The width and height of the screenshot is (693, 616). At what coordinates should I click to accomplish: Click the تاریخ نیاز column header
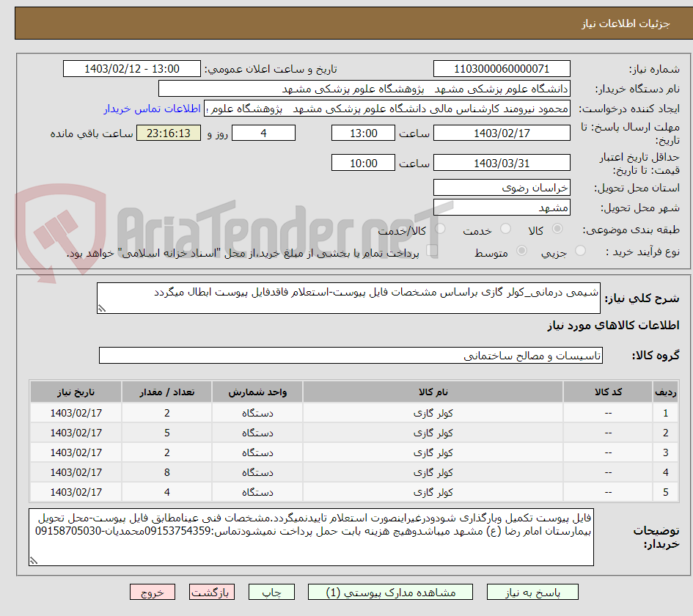pyautogui.click(x=76, y=392)
